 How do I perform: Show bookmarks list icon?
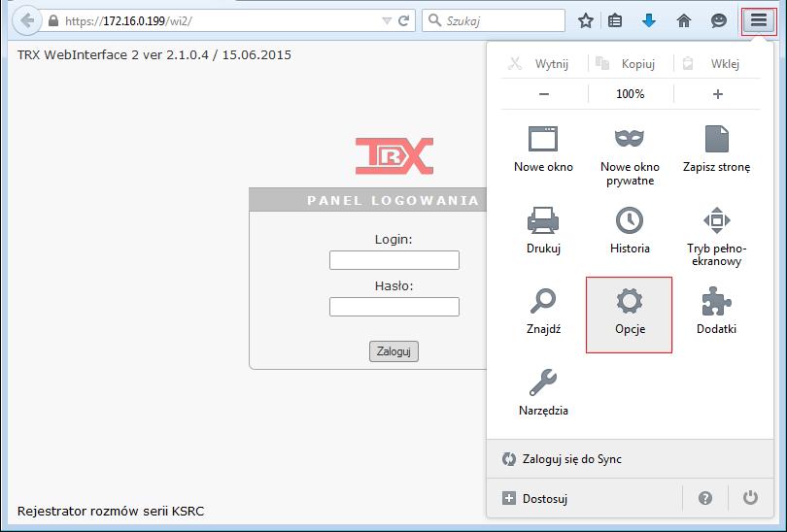point(615,21)
